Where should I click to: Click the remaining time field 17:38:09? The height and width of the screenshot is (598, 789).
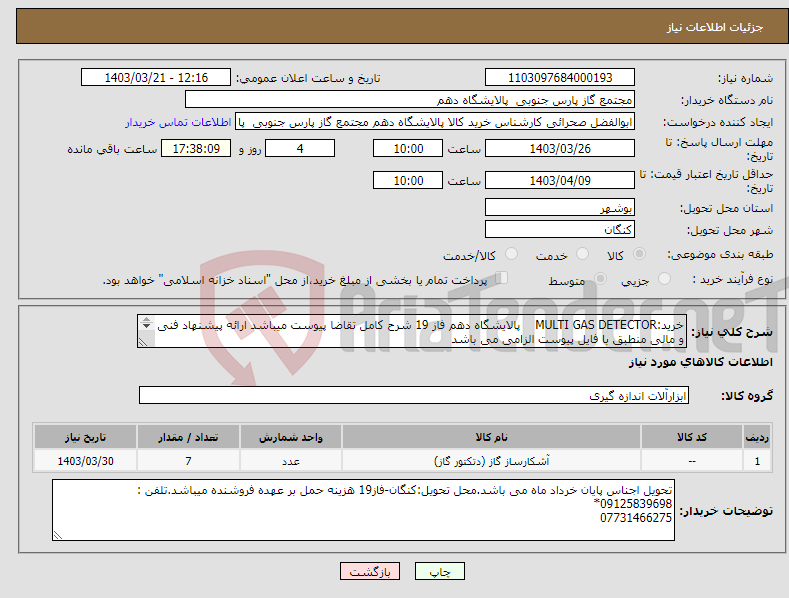pyautogui.click(x=196, y=148)
